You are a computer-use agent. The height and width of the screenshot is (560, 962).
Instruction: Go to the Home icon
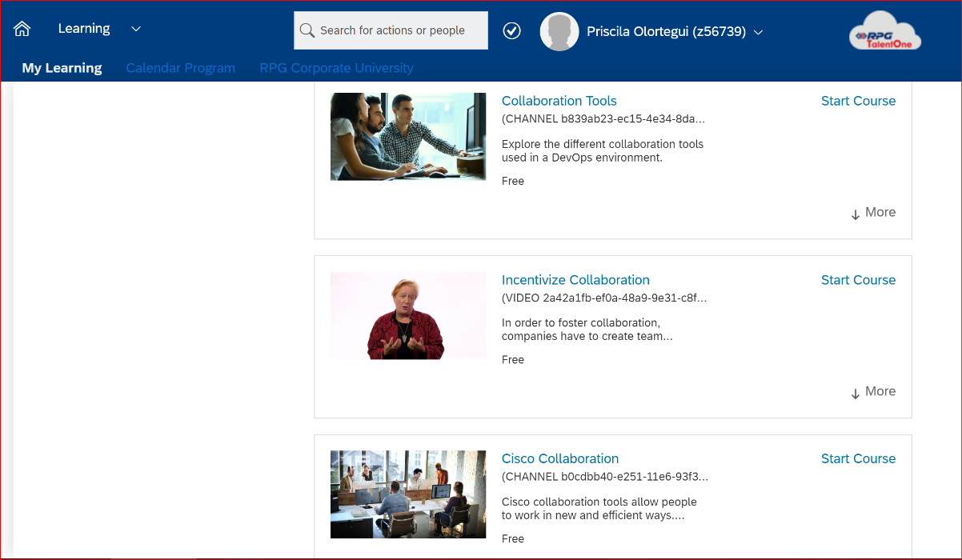click(22, 29)
